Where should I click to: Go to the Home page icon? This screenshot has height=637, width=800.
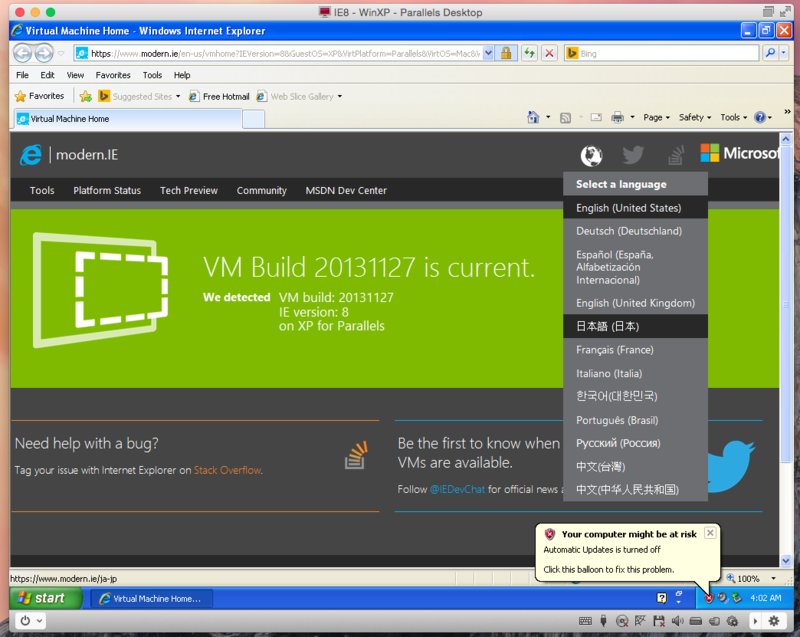coord(533,117)
